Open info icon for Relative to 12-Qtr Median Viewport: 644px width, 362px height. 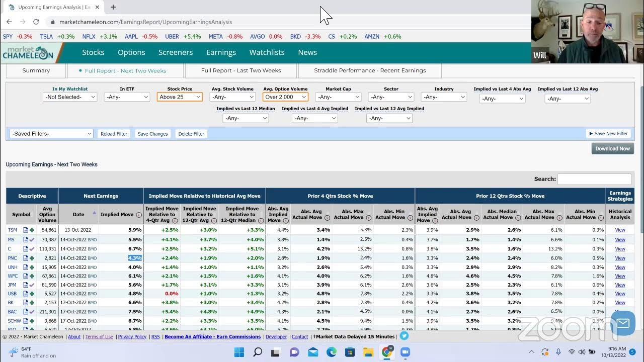[x=261, y=220]
